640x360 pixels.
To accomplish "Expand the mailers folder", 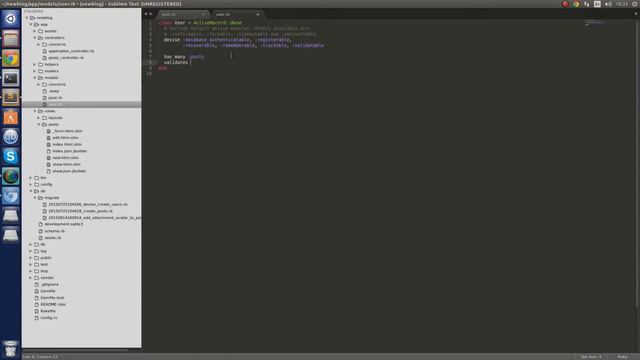I will click(35, 71).
